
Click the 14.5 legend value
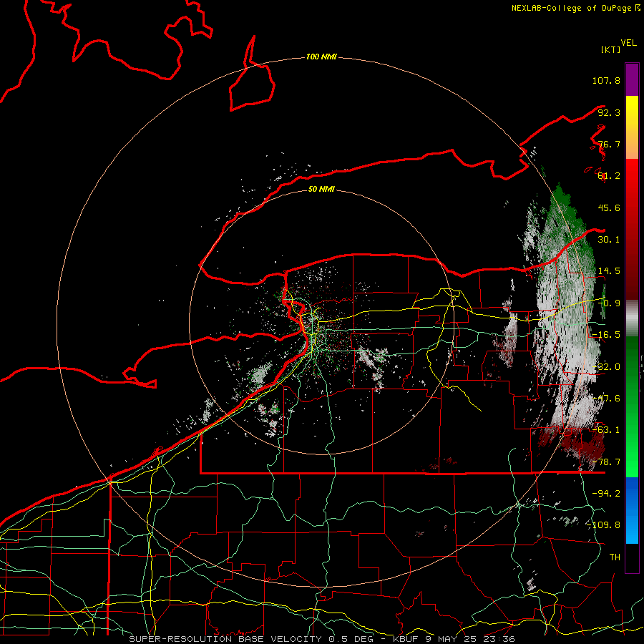pyautogui.click(x=609, y=271)
